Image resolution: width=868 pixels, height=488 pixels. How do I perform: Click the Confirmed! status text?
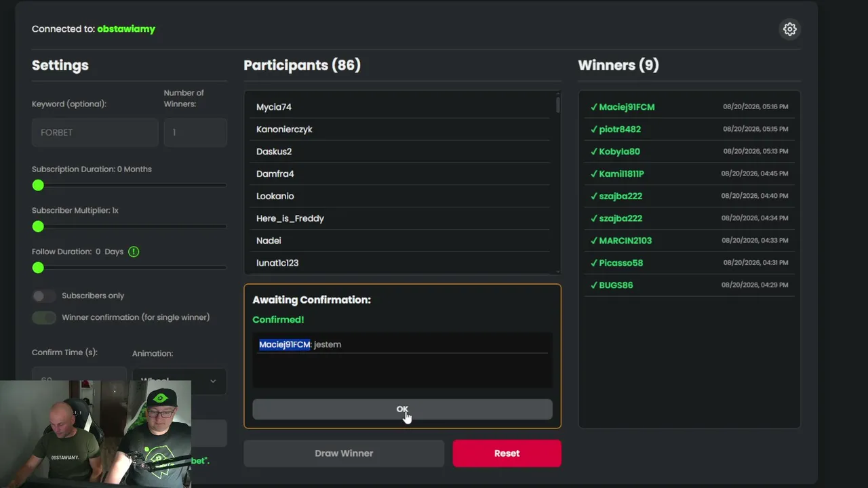click(278, 319)
